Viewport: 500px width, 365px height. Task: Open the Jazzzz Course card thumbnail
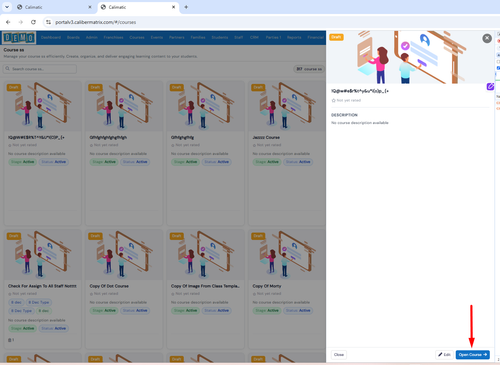pyautogui.click(x=287, y=106)
